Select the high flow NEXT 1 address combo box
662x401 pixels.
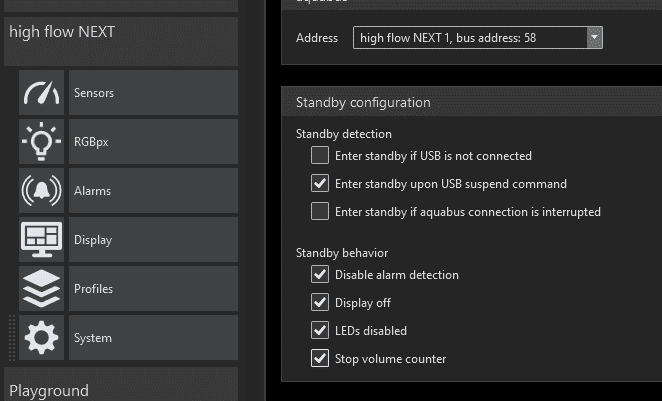[x=478, y=38]
